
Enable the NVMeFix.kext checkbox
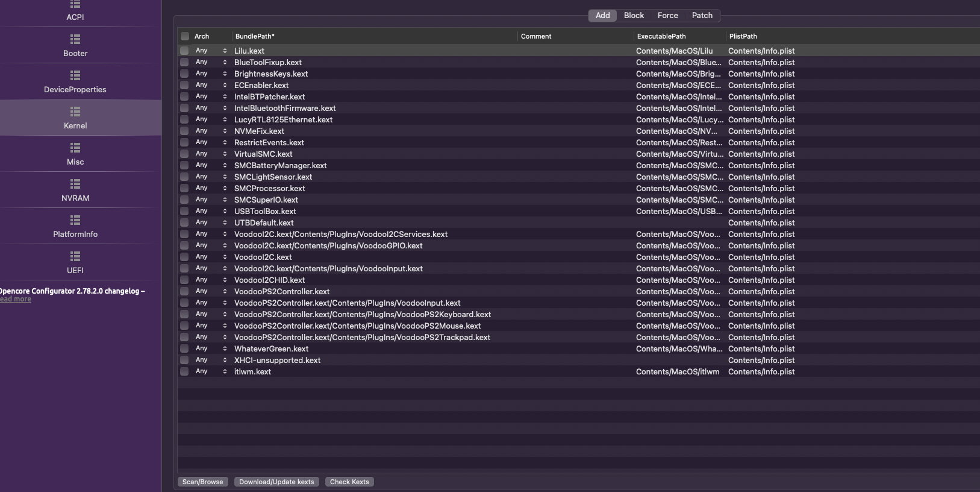pyautogui.click(x=184, y=131)
